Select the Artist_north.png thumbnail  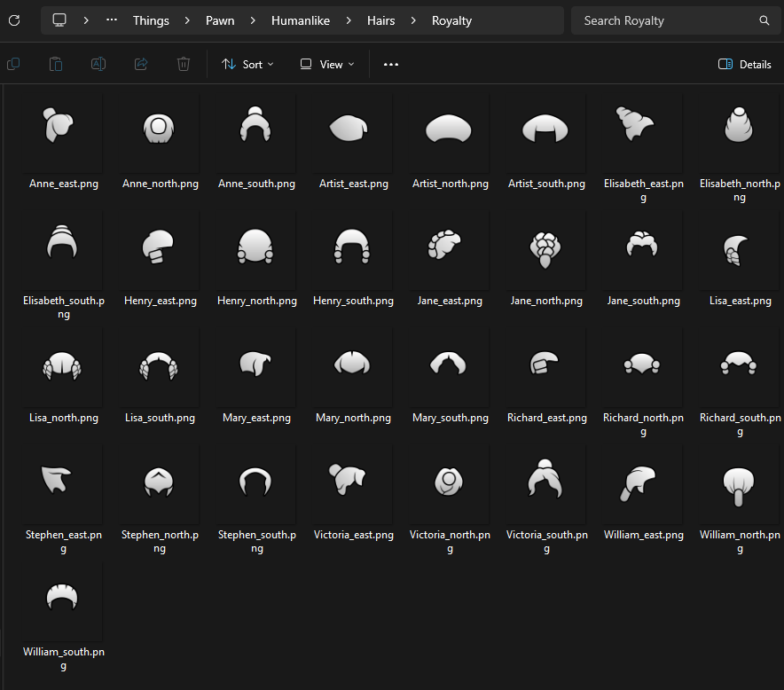click(448, 129)
